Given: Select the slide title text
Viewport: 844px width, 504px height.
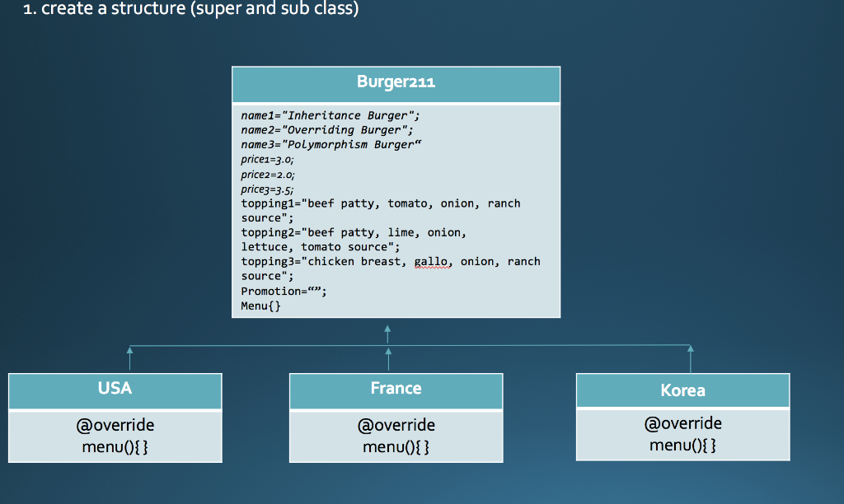Looking at the screenshot, I should (x=190, y=10).
